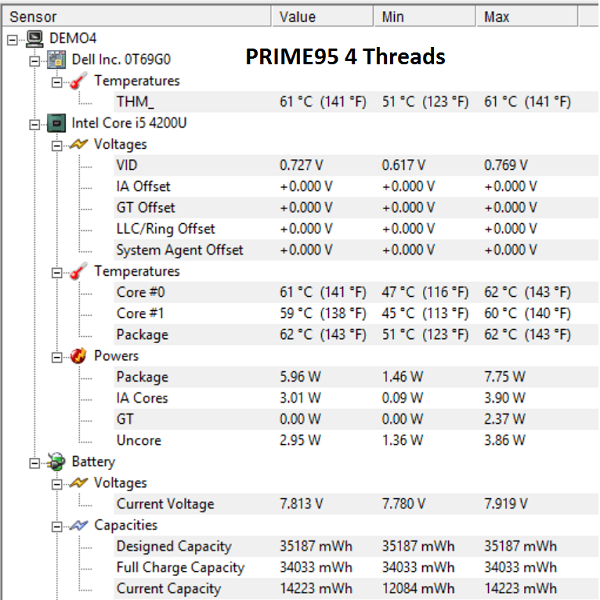
Task: Click the Sensor column header
Action: click(x=137, y=17)
